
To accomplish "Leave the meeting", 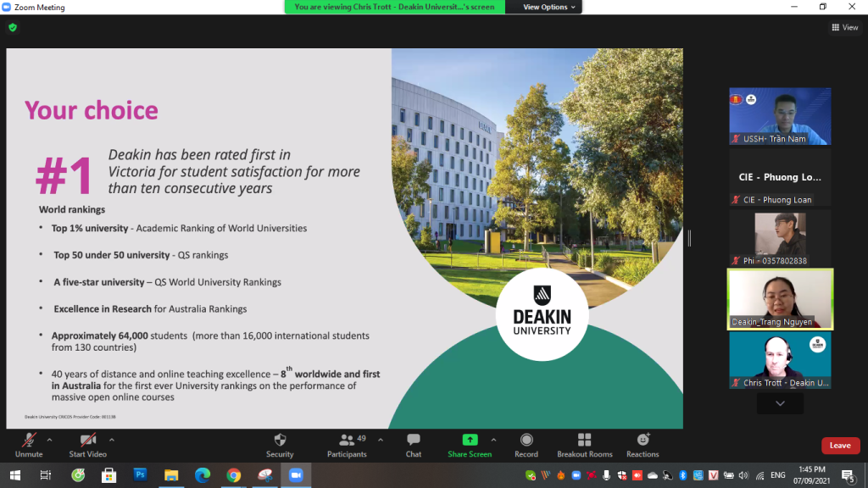I will coord(840,446).
